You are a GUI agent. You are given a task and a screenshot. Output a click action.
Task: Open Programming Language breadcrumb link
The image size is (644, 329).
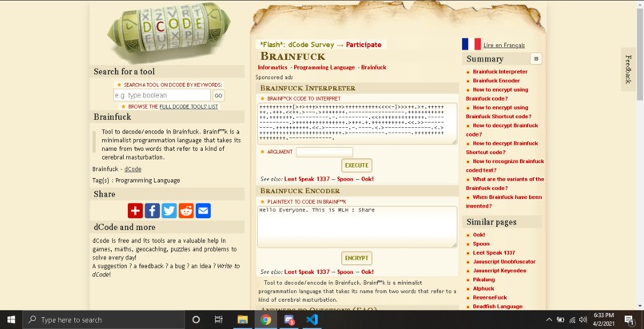[324, 67]
